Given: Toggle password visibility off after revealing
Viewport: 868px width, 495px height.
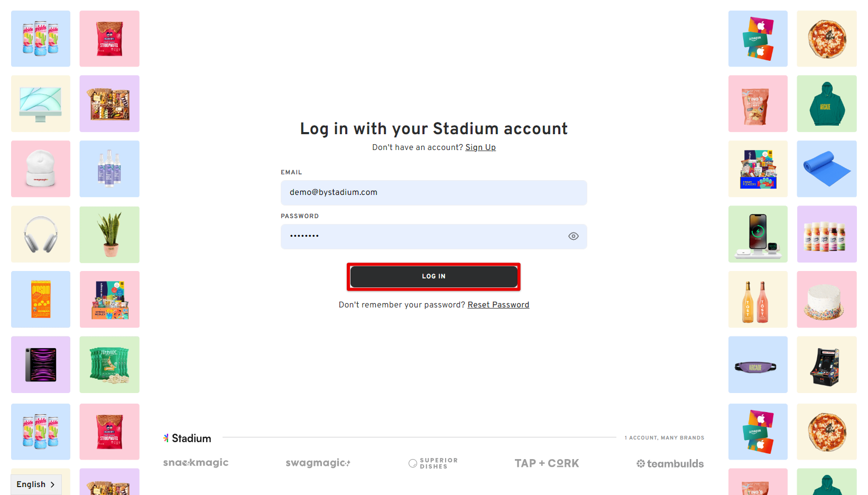Looking at the screenshot, I should click(574, 236).
